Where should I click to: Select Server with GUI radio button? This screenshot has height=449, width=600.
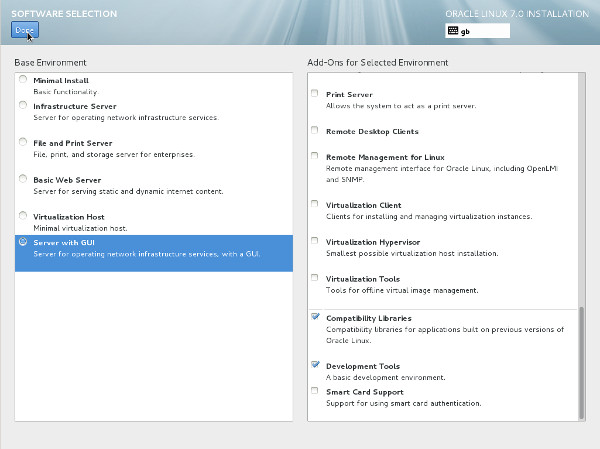pos(23,242)
